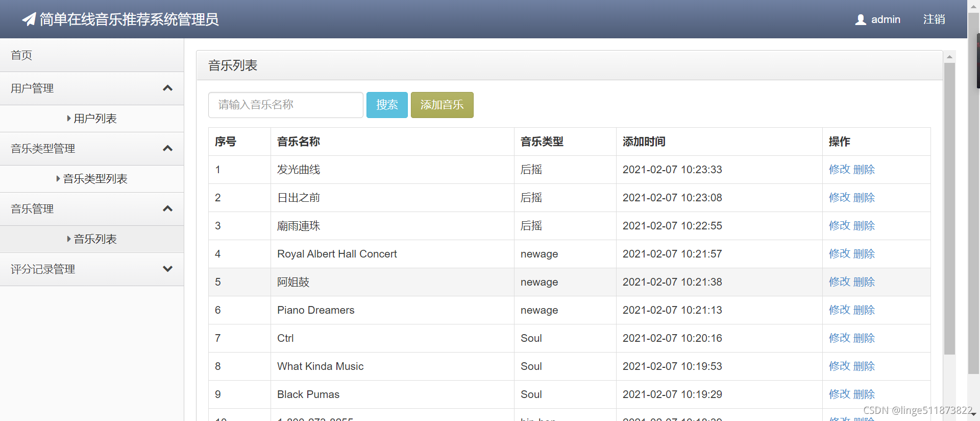Viewport: 980px width, 421px height.
Task: Click the site title 简单在线音乐推荐系统管理员
Action: [x=129, y=19]
